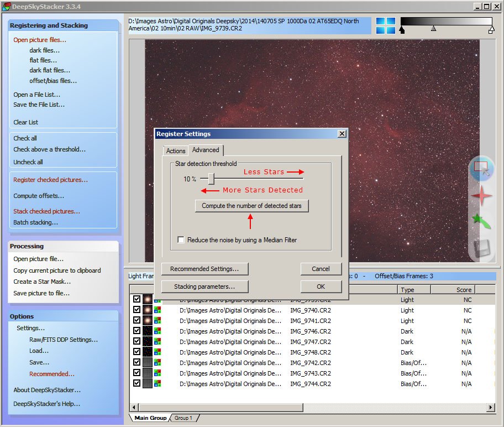Click the right arrow of horizontal scrollbar
Viewport: 504px width, 427px height.
491,408
